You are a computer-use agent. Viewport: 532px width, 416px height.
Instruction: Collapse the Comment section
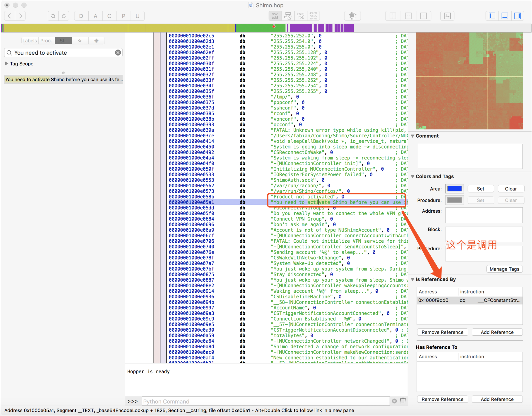tap(413, 136)
